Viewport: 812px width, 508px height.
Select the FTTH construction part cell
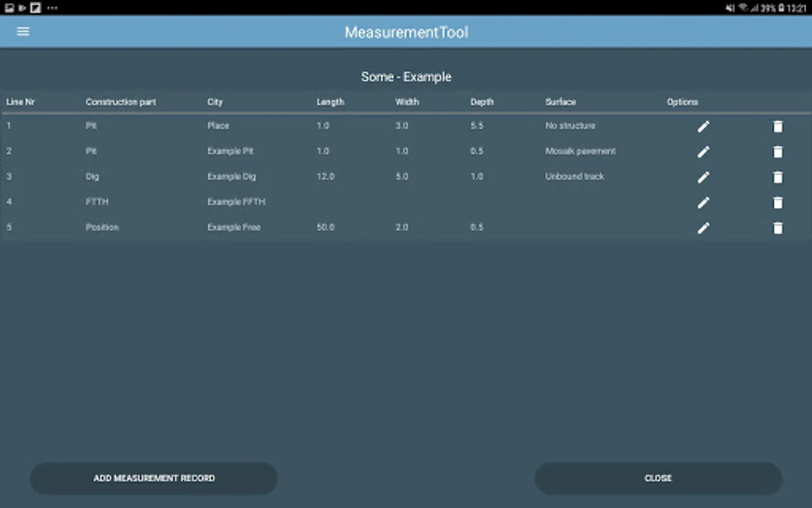click(x=97, y=202)
